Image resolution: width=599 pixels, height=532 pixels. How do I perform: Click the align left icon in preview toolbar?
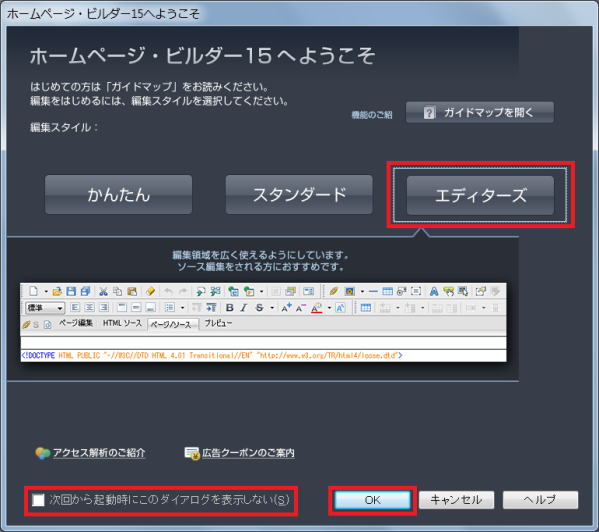pyautogui.click(x=75, y=307)
